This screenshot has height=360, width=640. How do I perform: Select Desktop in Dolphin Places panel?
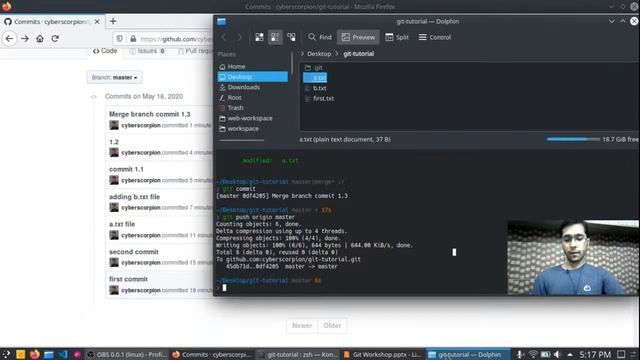(x=253, y=77)
